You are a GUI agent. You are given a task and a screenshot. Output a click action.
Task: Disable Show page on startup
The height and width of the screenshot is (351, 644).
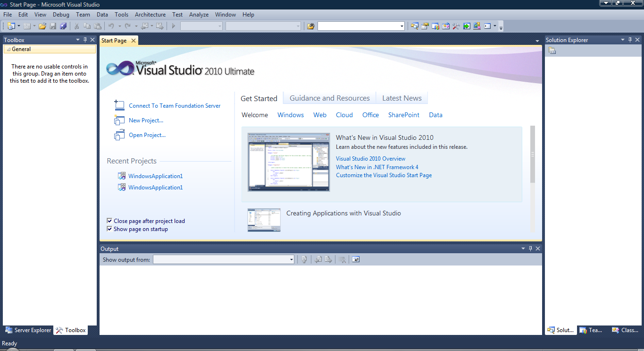(109, 229)
